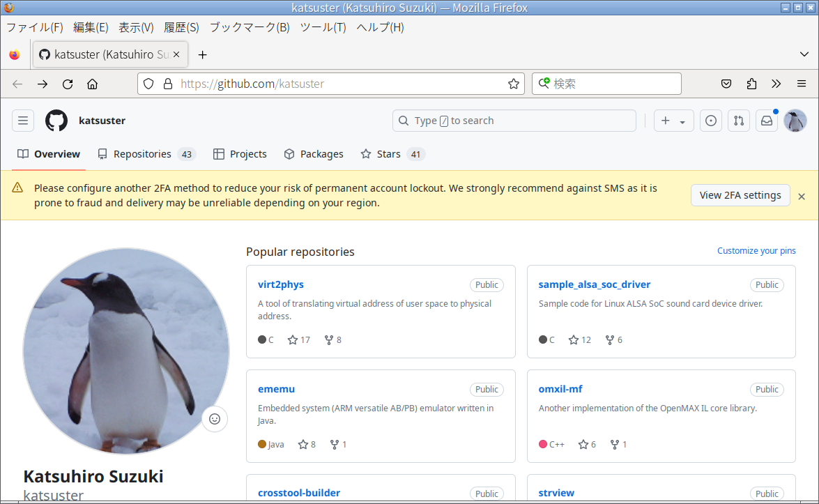819x504 pixels.
Task: Dismiss the 2FA warning banner
Action: [x=802, y=197]
